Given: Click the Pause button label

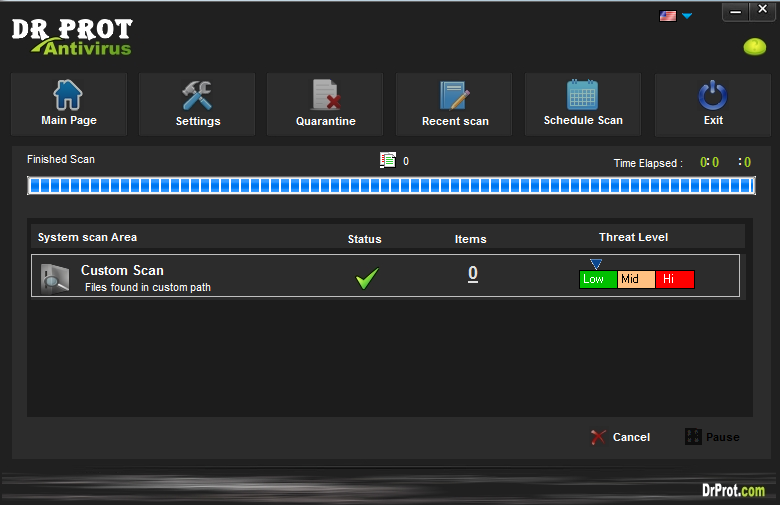Looking at the screenshot, I should click(723, 437).
